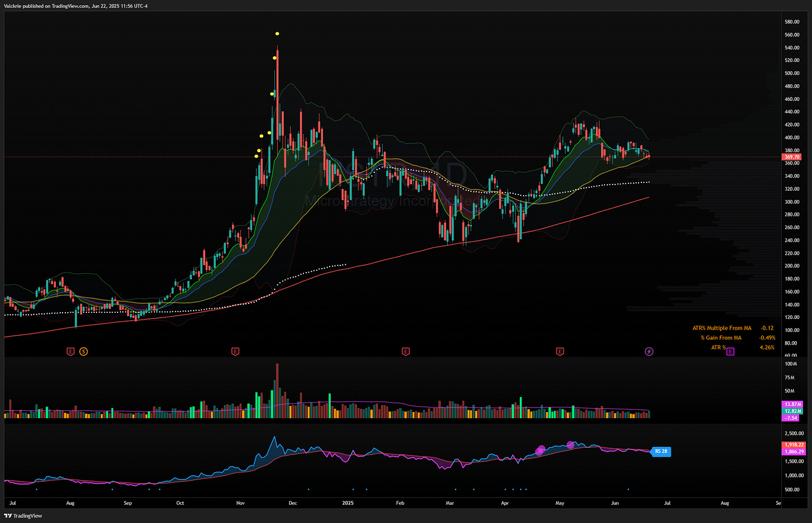Open the earnings E marker near February

(405, 351)
